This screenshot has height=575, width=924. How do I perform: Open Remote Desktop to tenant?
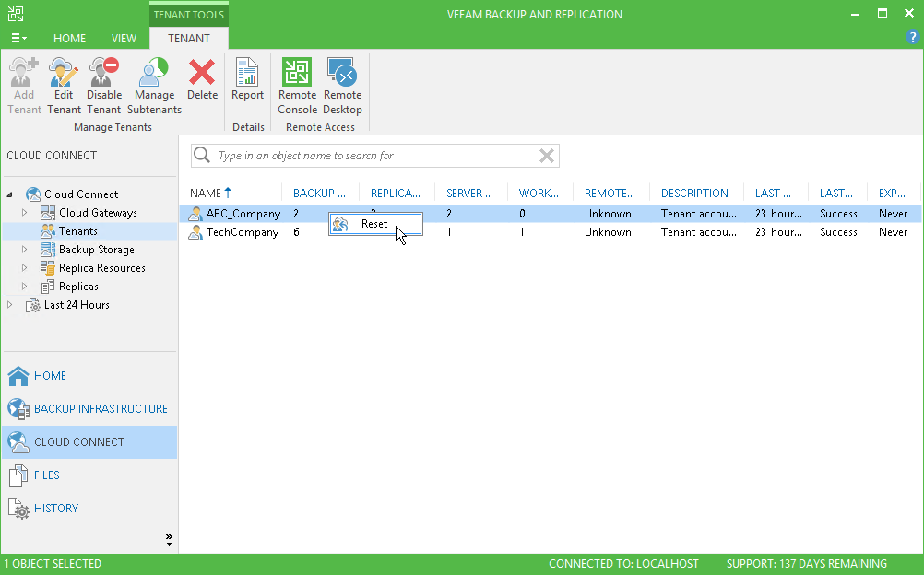[x=342, y=86]
